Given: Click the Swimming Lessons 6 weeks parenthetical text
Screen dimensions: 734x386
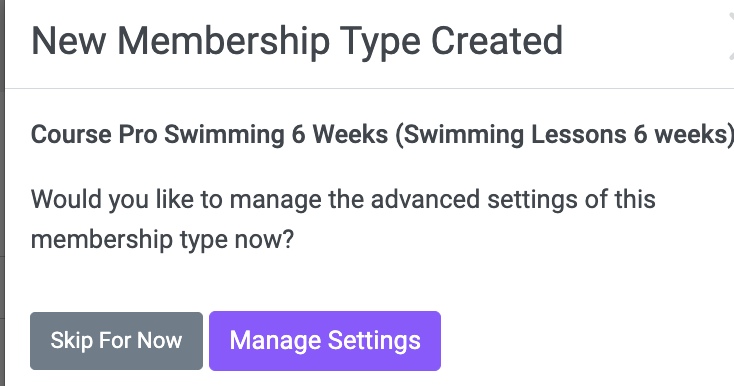Looking at the screenshot, I should [x=565, y=135].
